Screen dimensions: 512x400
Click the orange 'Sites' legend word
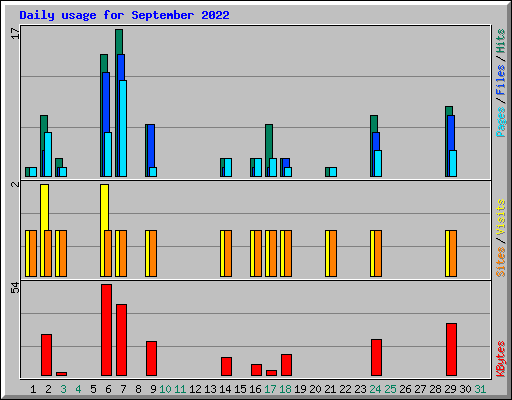click(500, 262)
